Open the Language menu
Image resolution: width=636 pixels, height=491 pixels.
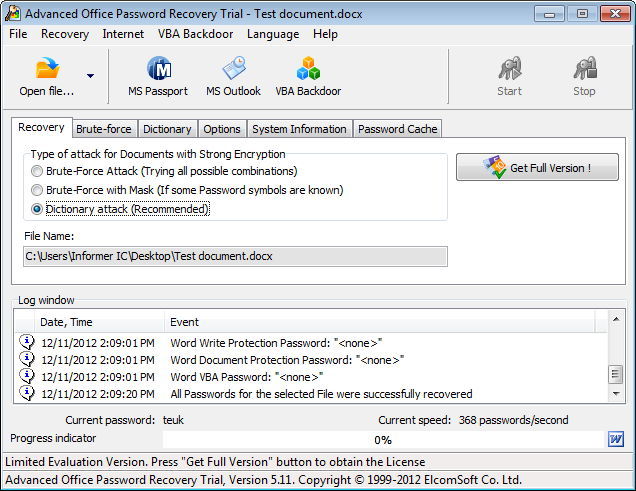click(273, 34)
